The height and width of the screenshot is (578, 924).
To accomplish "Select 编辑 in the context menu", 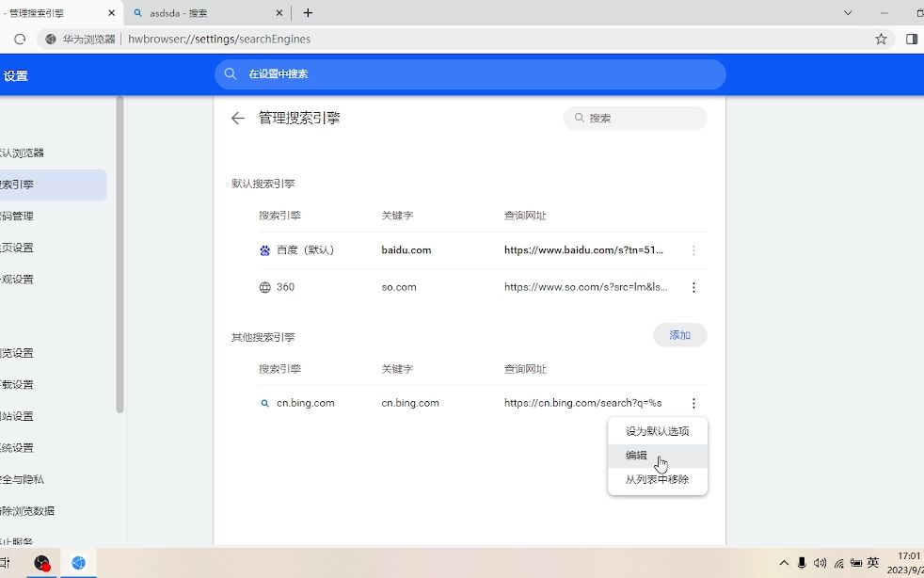I will pos(636,455).
